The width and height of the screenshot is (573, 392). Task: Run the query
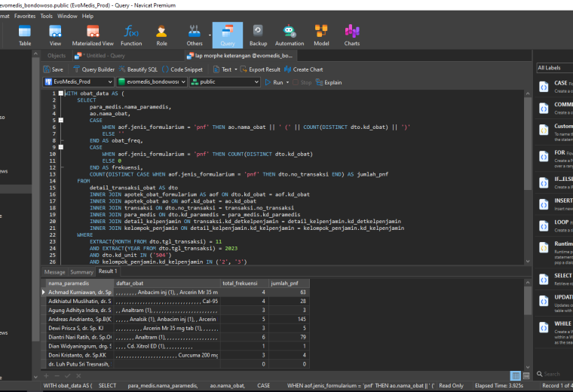pos(274,82)
